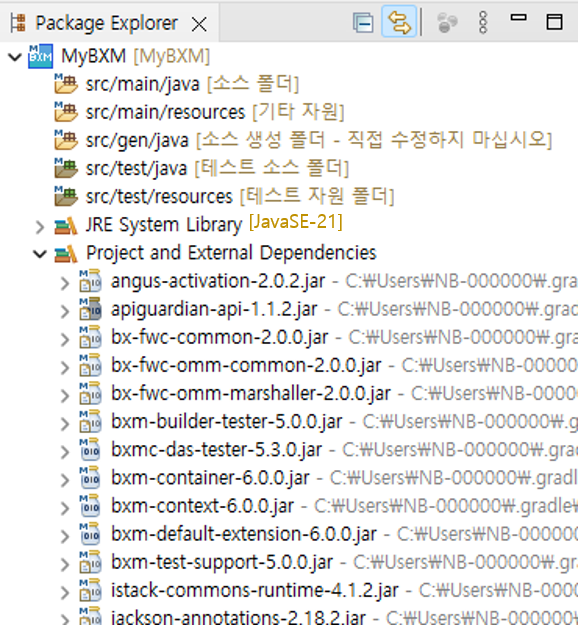Click the [JavaSE-21] decoration text

(x=295, y=222)
